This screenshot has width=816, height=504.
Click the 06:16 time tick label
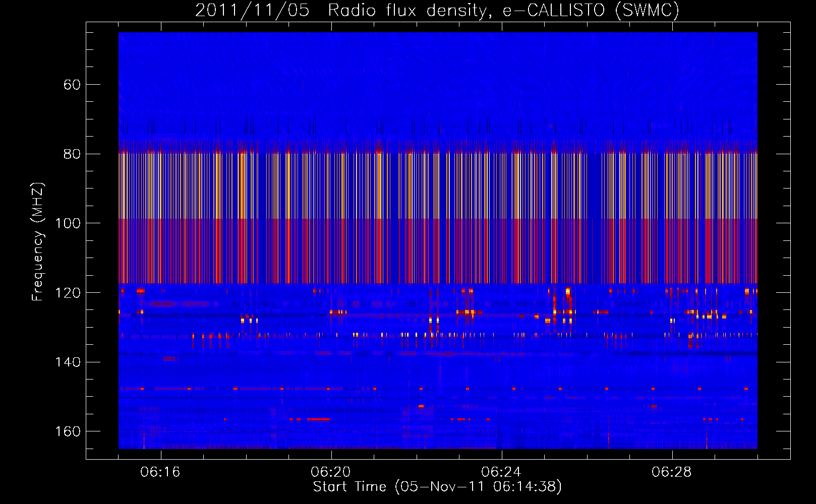160,472
